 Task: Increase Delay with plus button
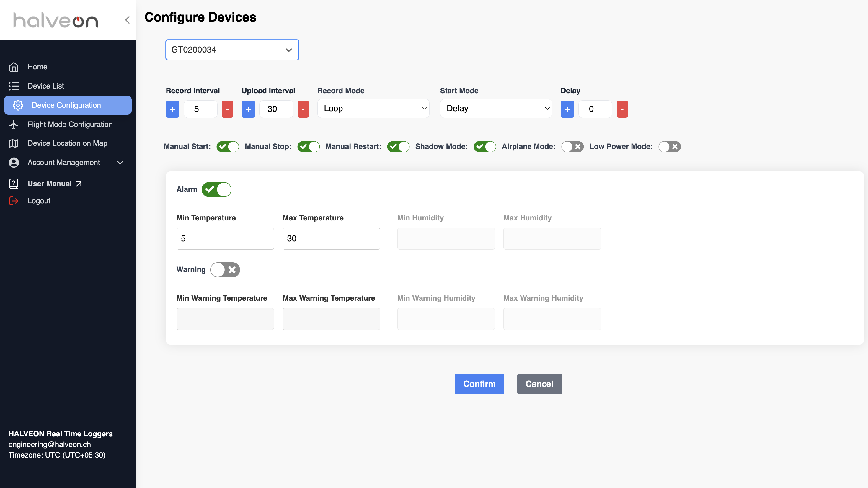(567, 109)
